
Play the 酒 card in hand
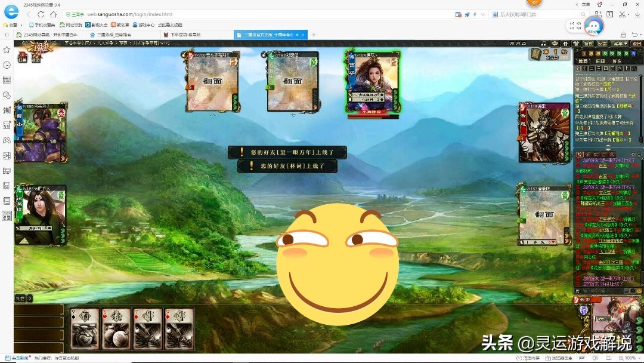tap(84, 330)
